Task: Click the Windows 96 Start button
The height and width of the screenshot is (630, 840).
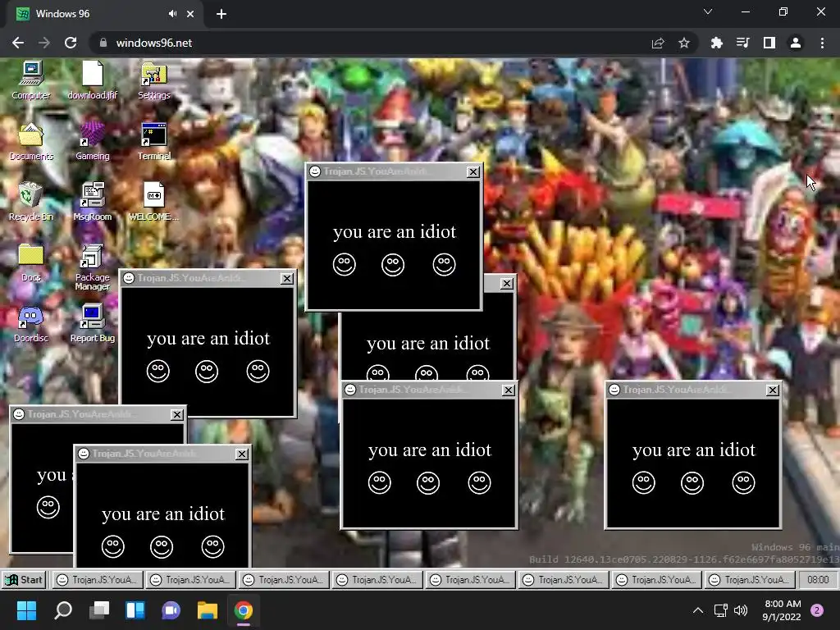Action: coord(24,580)
